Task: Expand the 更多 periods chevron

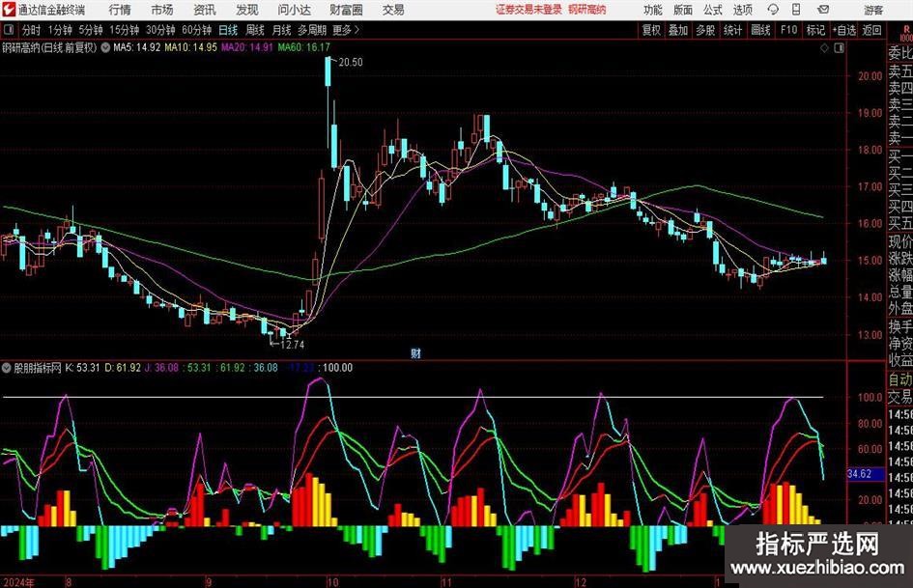Action: 347,30
